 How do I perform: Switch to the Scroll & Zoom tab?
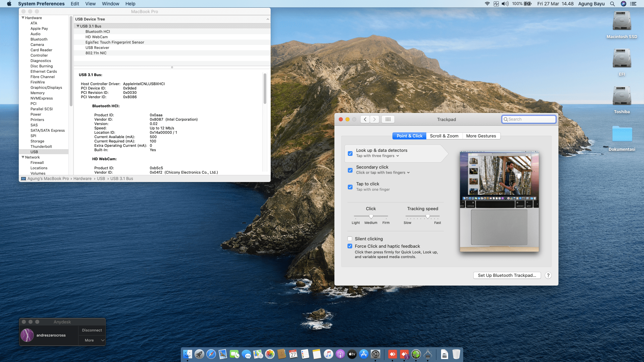coord(444,136)
